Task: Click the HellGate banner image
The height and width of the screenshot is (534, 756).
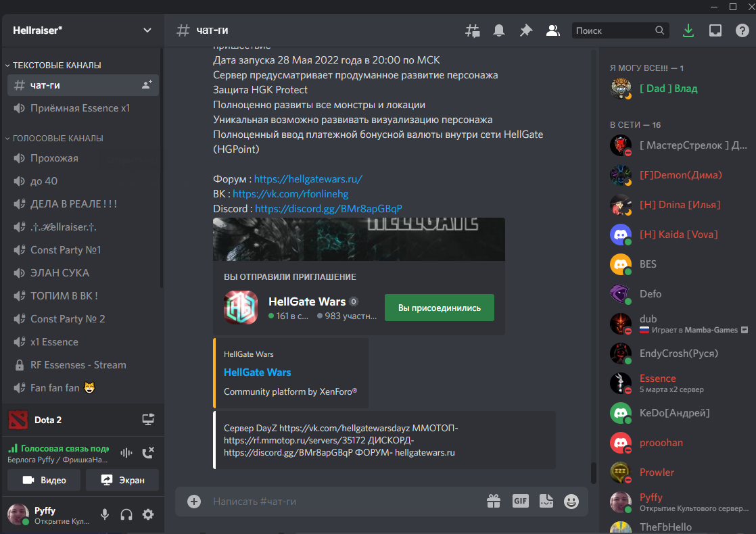Action: (x=358, y=239)
